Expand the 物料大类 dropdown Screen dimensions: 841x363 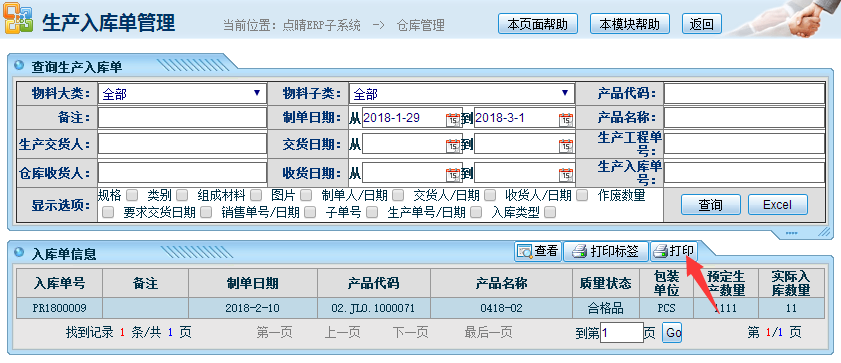click(182, 94)
